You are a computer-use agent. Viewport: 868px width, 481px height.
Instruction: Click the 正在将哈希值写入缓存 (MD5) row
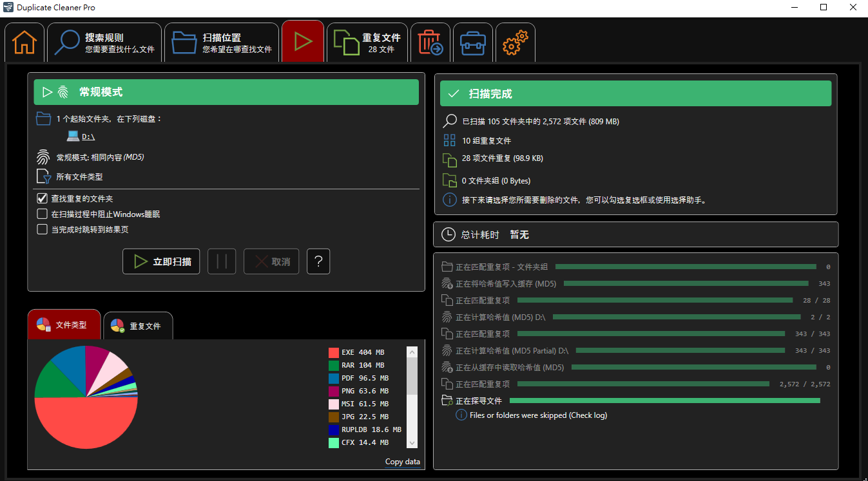click(636, 283)
